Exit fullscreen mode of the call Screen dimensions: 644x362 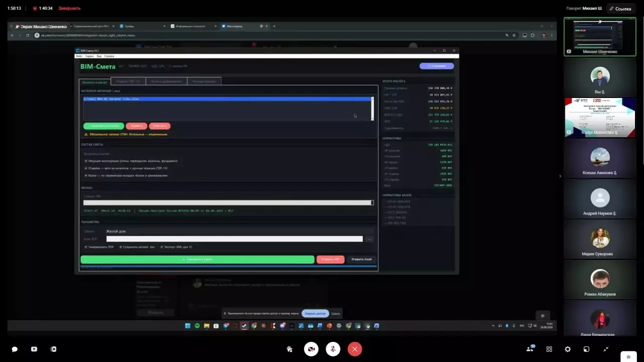[606, 349]
